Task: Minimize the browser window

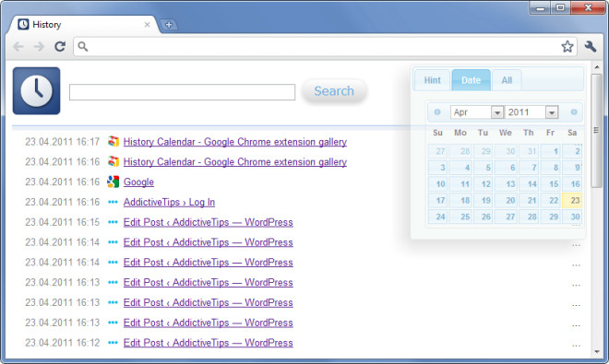Action: coord(540,7)
